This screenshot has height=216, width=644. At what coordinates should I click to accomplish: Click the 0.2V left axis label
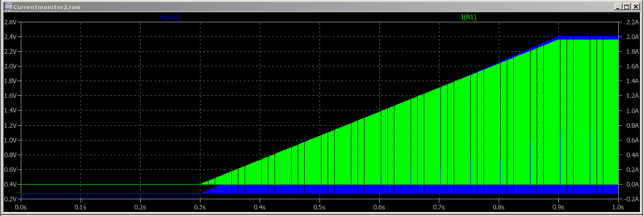[11, 199]
